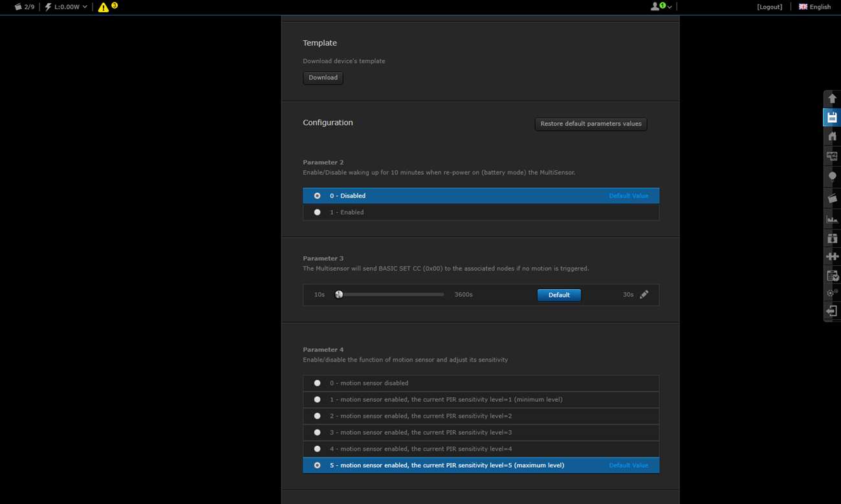Click the Download template button

click(x=323, y=78)
